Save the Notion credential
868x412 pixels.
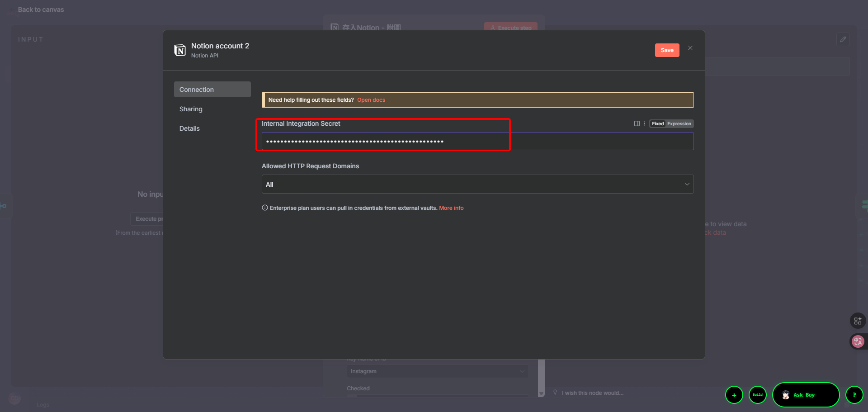click(x=667, y=50)
